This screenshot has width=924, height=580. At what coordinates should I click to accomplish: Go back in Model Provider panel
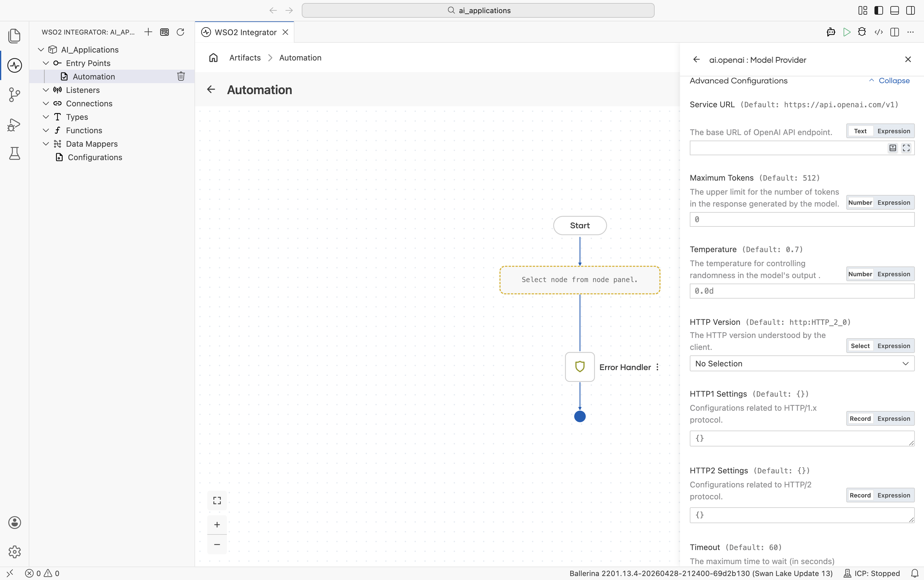coord(697,60)
